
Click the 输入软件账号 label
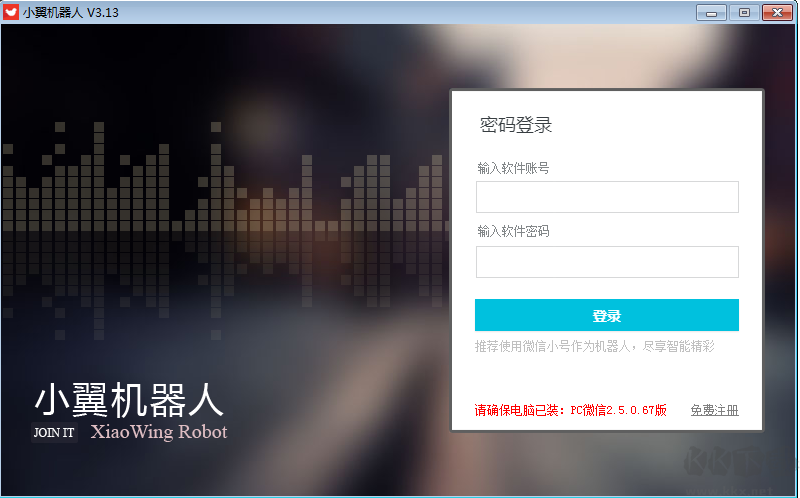pos(513,168)
